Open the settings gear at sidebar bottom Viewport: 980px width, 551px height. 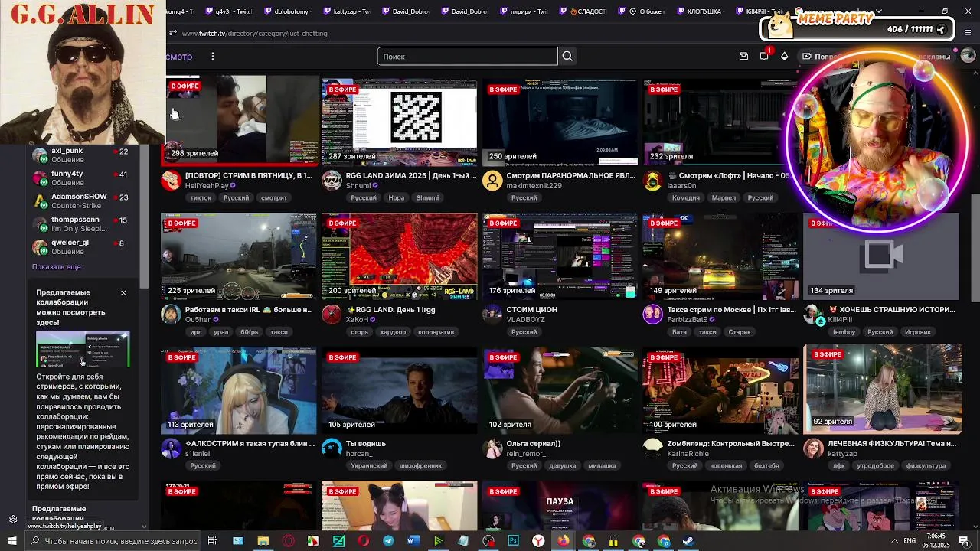click(13, 520)
